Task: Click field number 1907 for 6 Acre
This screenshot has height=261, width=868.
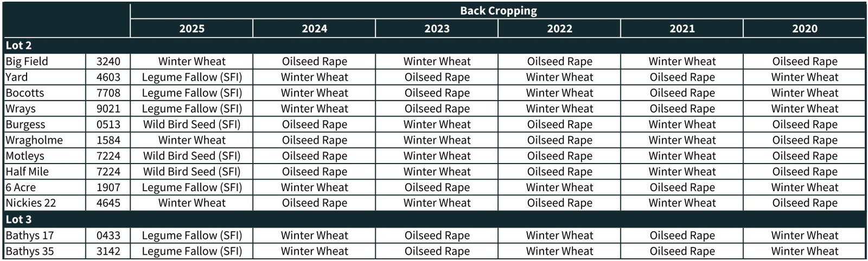Action: (108, 187)
